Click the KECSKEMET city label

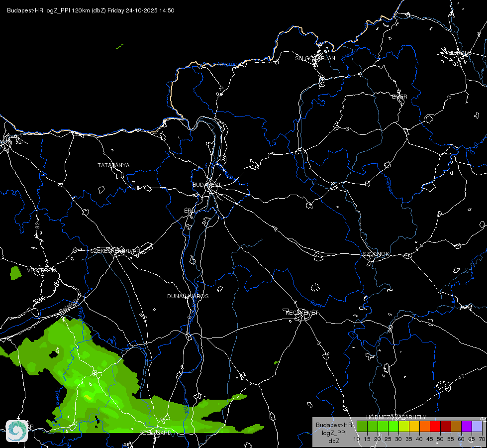(302, 313)
